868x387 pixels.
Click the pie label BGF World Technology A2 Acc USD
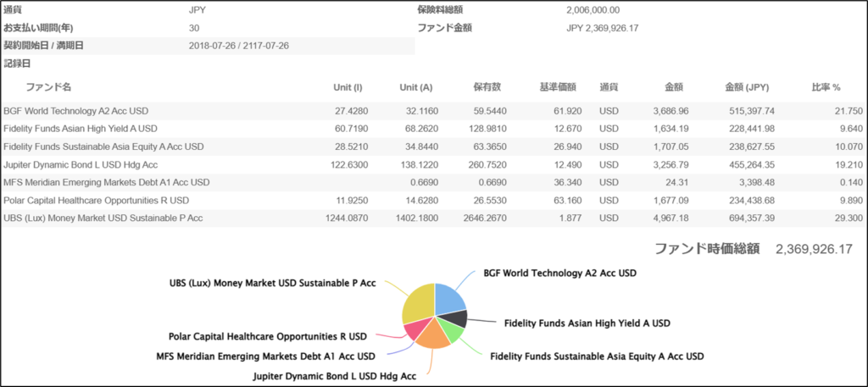pyautogui.click(x=560, y=274)
